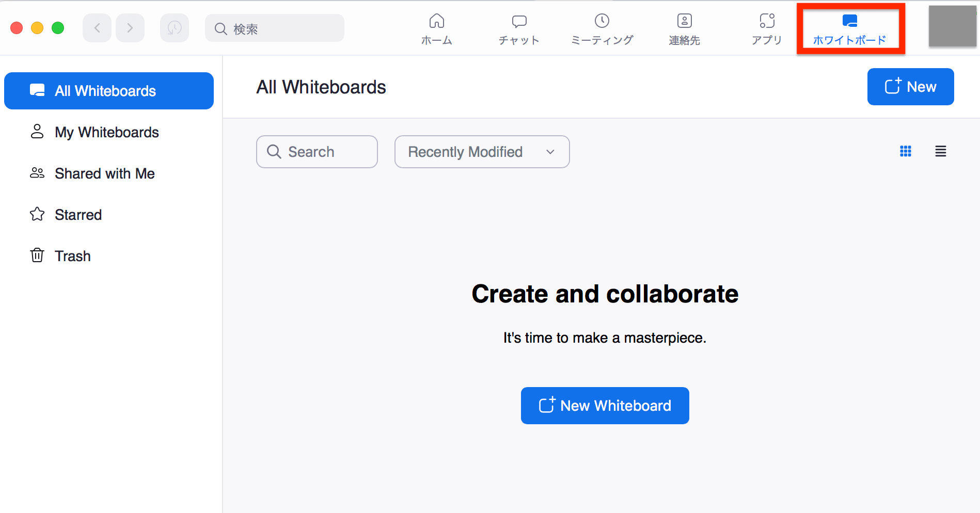Open the チャット (Chat) tab
980x513 pixels.
click(x=519, y=29)
